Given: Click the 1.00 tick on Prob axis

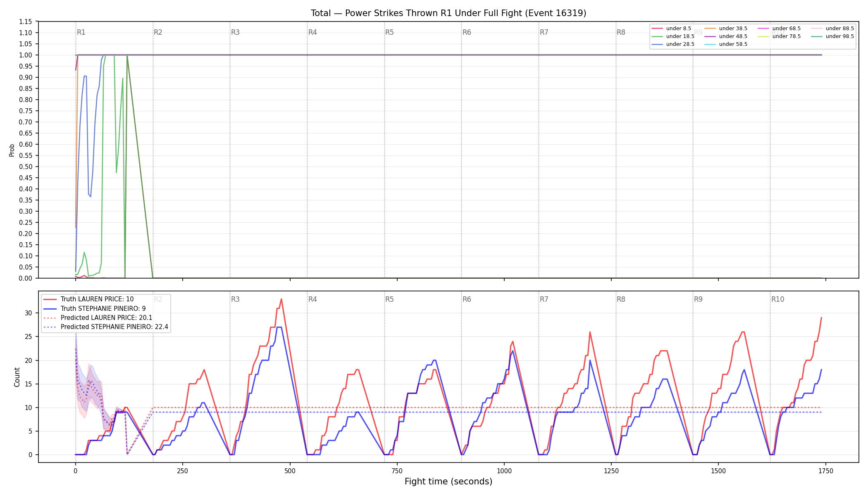Looking at the screenshot, I should click(x=25, y=55).
